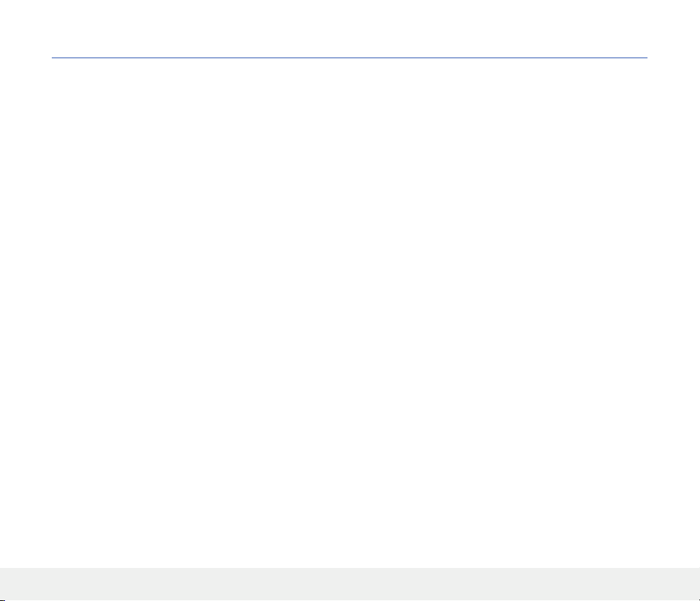
Task: Click the blank area directly beneath the blue line
Action: [350, 67]
